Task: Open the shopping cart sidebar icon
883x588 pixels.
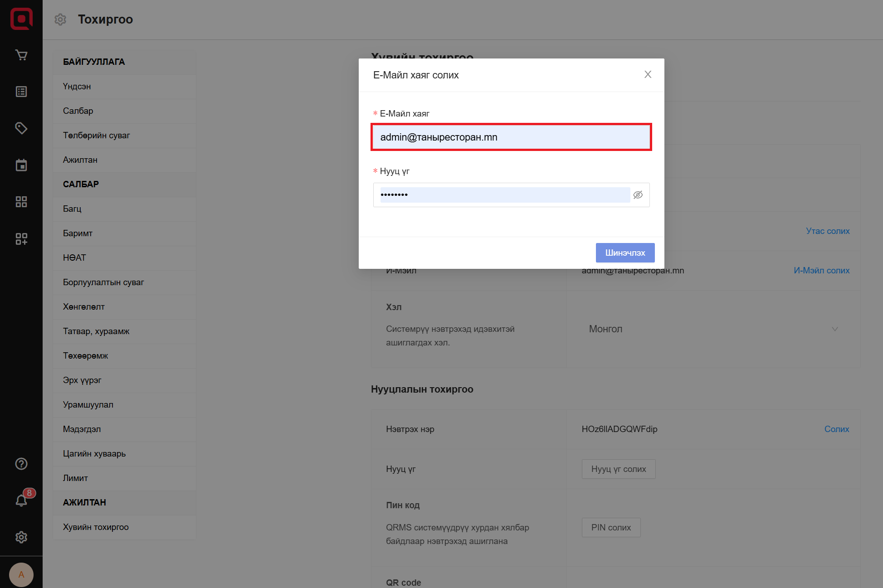Action: point(21,55)
